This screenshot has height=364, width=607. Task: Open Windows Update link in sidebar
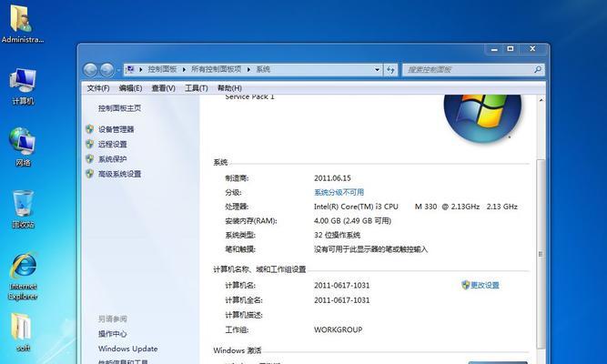127,349
